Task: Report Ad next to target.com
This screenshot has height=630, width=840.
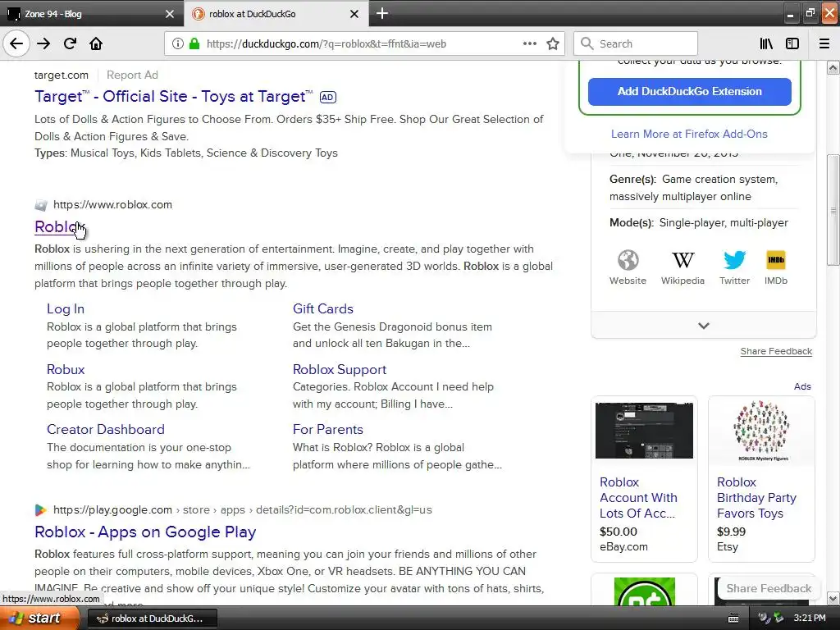Action: pos(132,75)
